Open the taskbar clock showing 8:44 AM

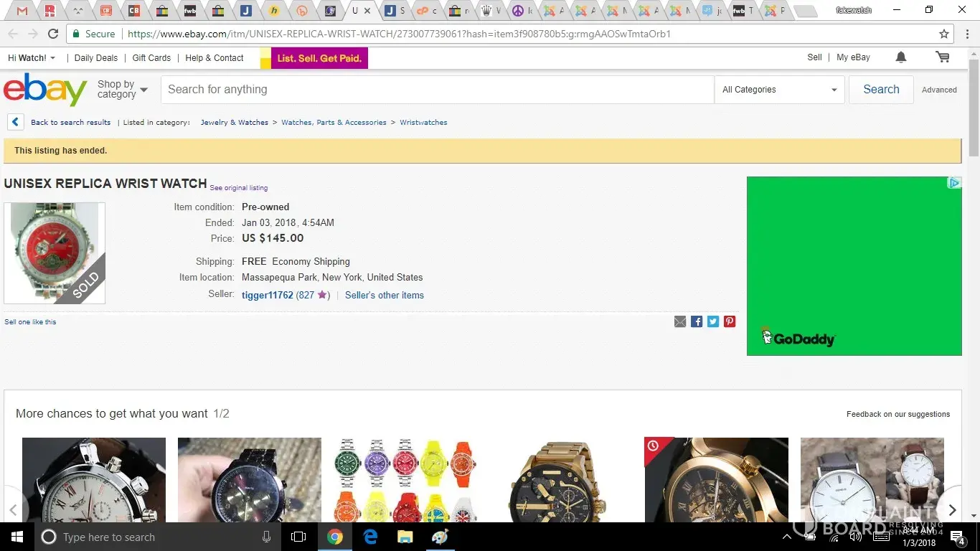coord(918,537)
